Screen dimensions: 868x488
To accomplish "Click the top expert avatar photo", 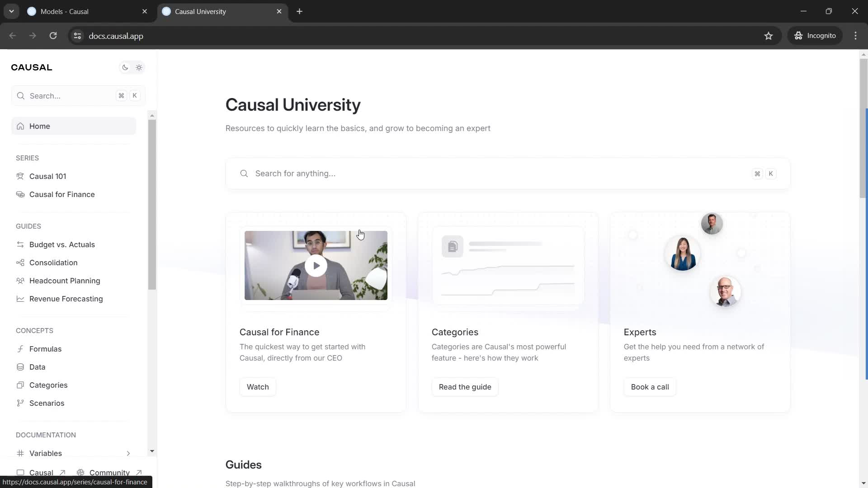I will pos(712,224).
